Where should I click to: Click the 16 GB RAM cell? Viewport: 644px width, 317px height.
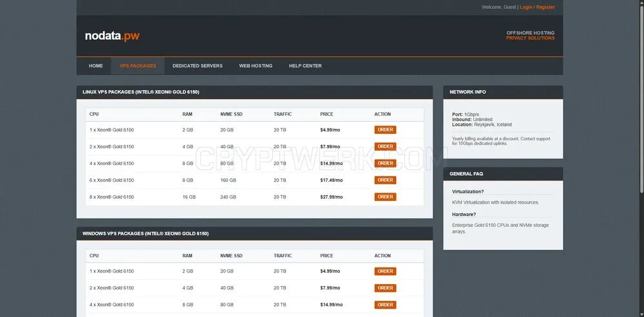coord(189,197)
